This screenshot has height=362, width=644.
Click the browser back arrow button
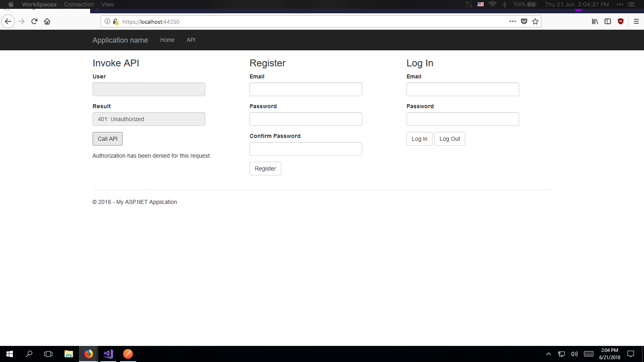tap(8, 21)
